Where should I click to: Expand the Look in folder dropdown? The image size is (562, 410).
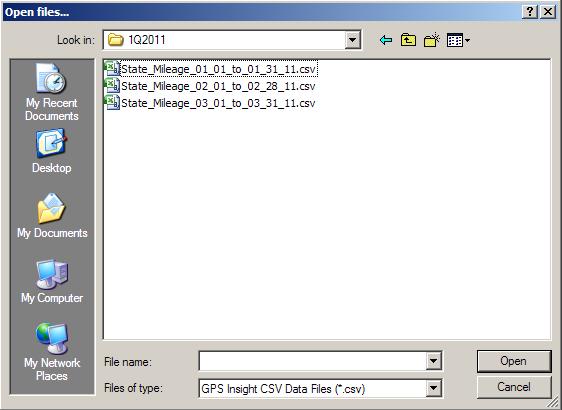point(353,40)
